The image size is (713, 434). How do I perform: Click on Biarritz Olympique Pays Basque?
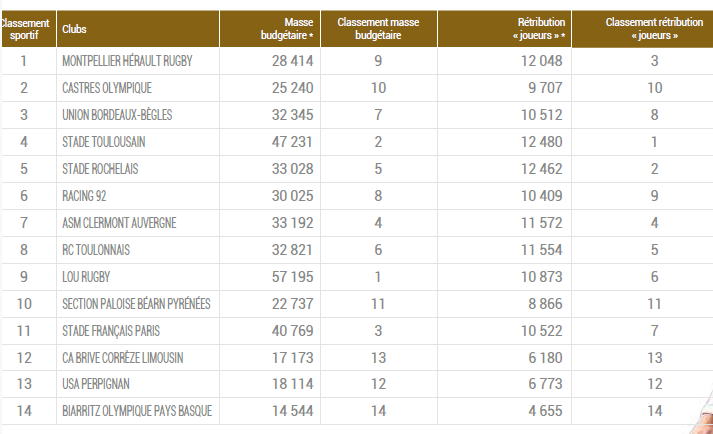(x=137, y=412)
